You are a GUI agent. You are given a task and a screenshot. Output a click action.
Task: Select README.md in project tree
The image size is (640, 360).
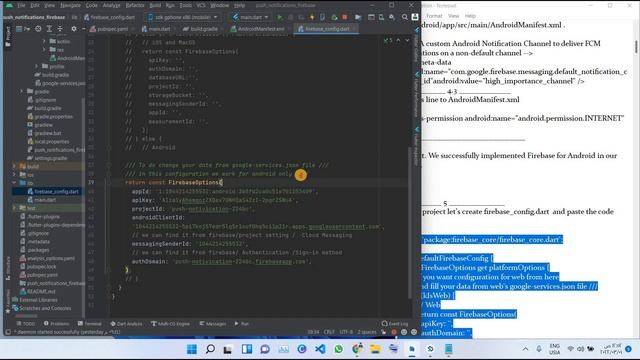[x=38, y=291]
